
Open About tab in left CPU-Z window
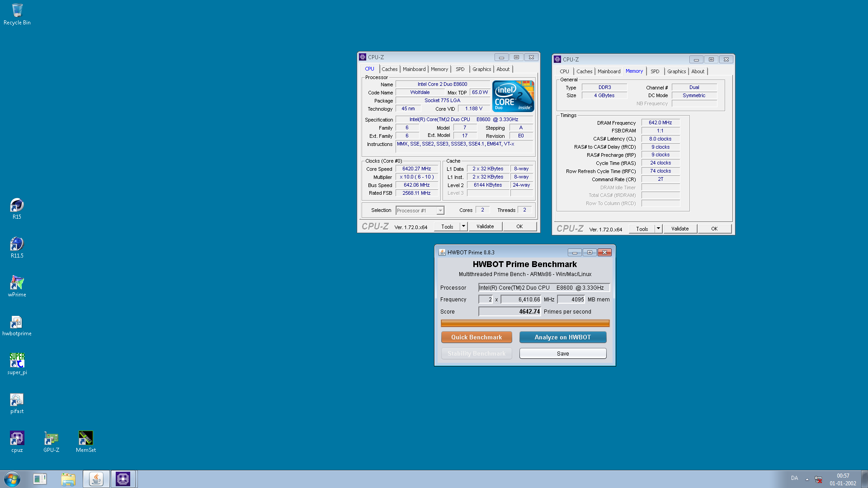pyautogui.click(x=503, y=69)
